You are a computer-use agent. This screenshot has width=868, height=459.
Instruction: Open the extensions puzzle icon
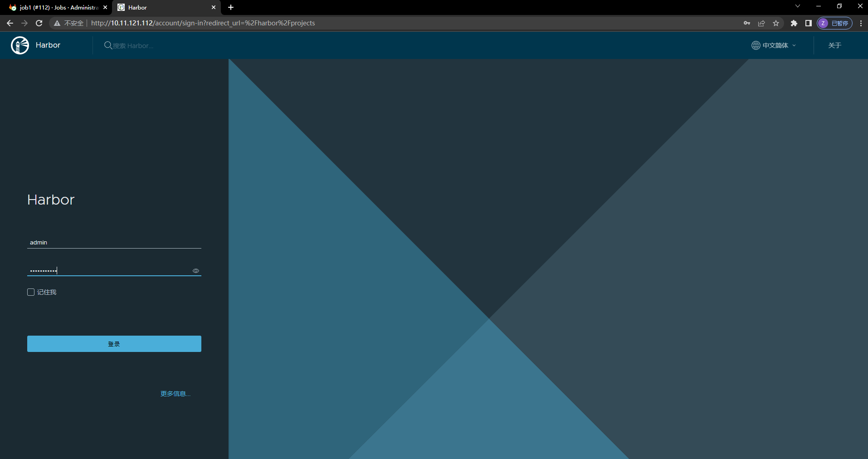794,23
